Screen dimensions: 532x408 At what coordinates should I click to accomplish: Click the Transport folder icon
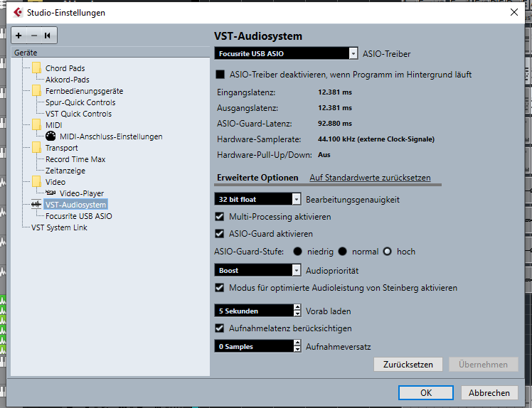[37, 148]
